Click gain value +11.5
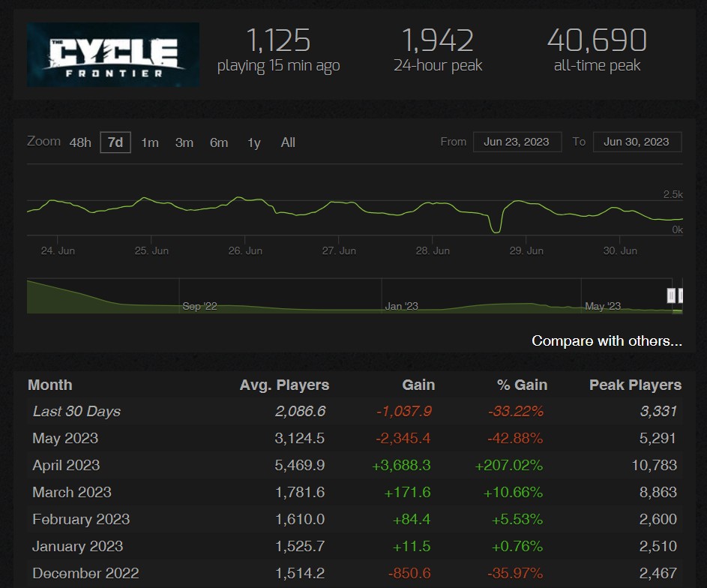 click(x=412, y=547)
